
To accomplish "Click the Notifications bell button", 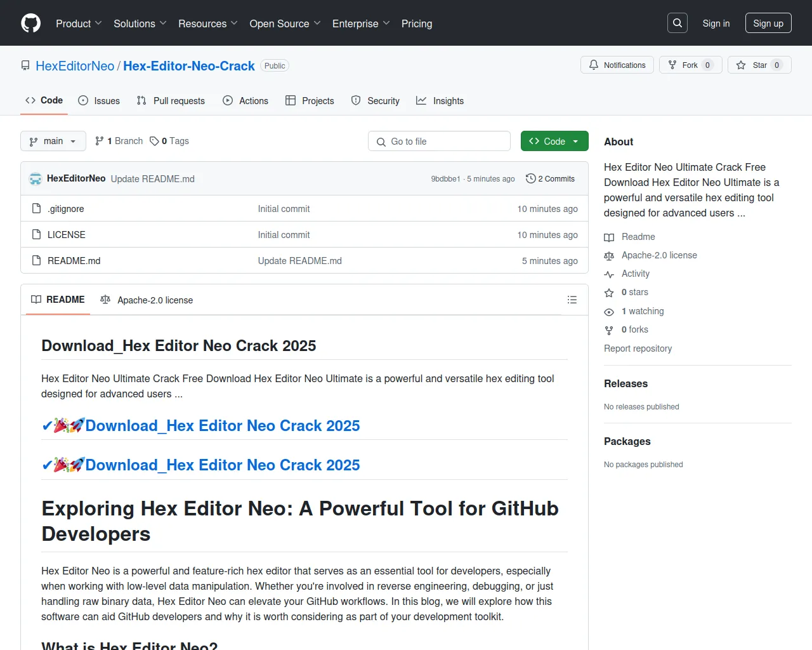I will pos(617,65).
